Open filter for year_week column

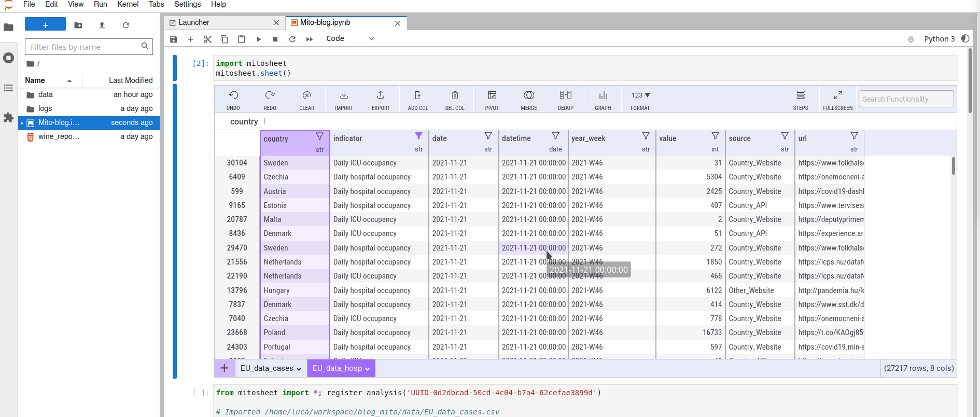(646, 136)
